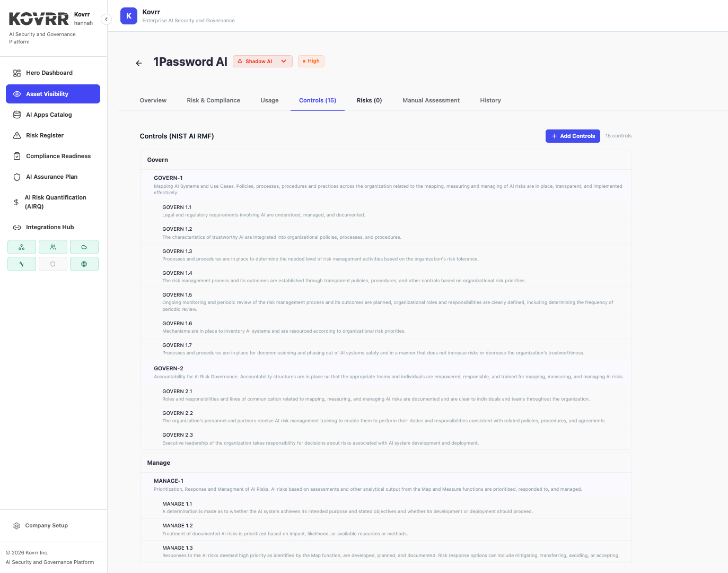Open the GOVERN 1.1 control
Viewport: 728px width, 573px height.
click(386, 211)
